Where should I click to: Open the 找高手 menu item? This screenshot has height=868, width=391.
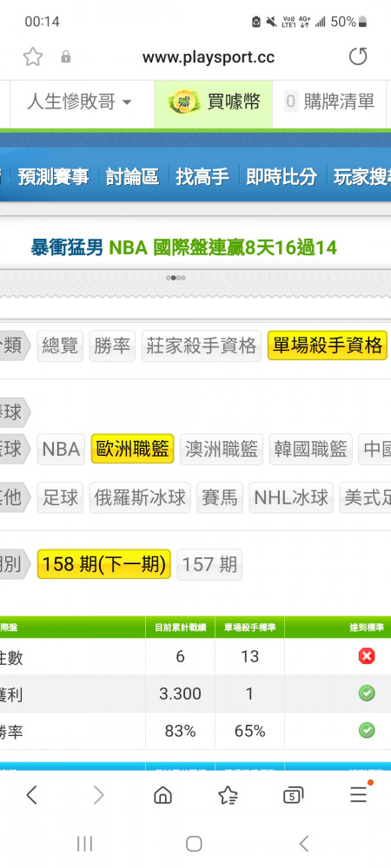click(x=202, y=176)
